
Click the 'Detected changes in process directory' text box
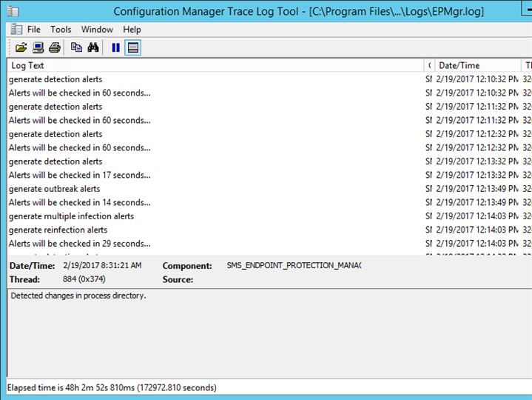(x=266, y=333)
